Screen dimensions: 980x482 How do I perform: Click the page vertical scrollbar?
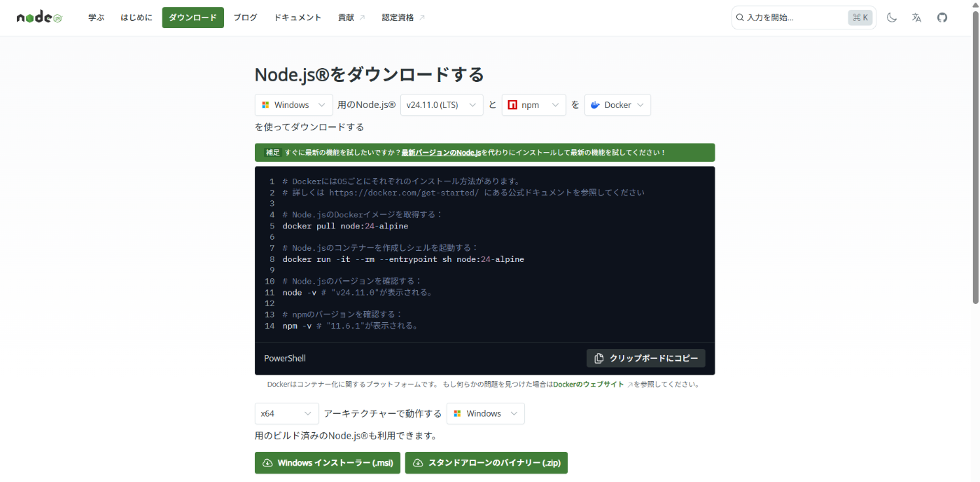point(975,158)
